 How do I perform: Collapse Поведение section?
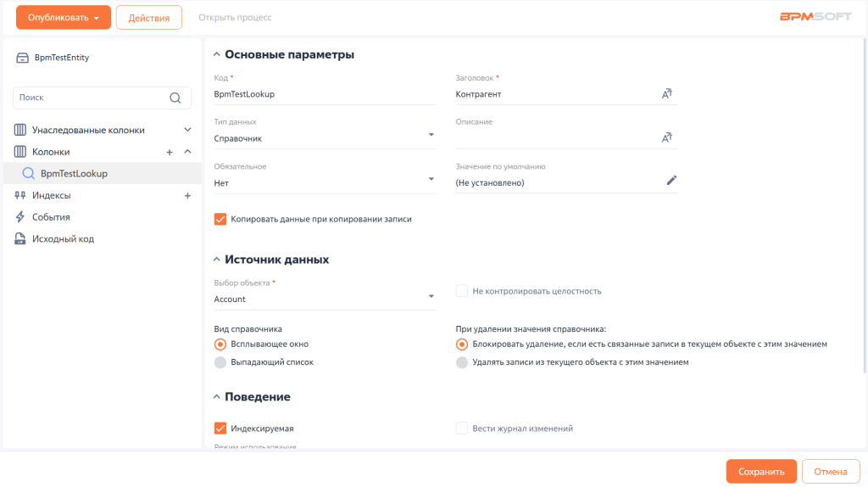tap(216, 397)
